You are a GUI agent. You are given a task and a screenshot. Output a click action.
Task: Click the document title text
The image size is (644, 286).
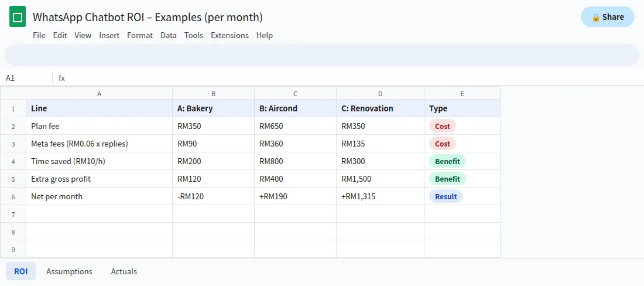148,17
